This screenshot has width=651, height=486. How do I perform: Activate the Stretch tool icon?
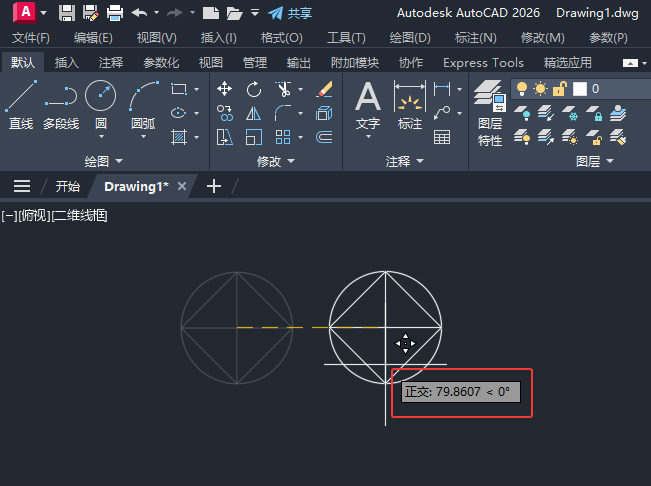coord(225,137)
